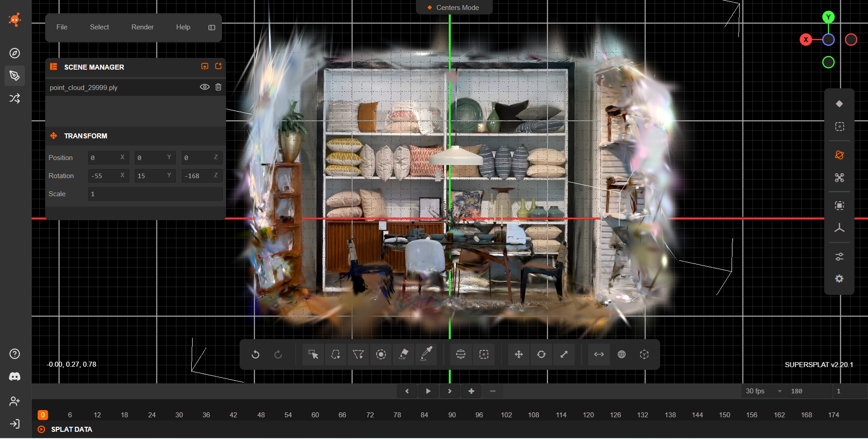The image size is (868, 439).
Task: Click the compass icon in left sidebar
Action: [15, 53]
